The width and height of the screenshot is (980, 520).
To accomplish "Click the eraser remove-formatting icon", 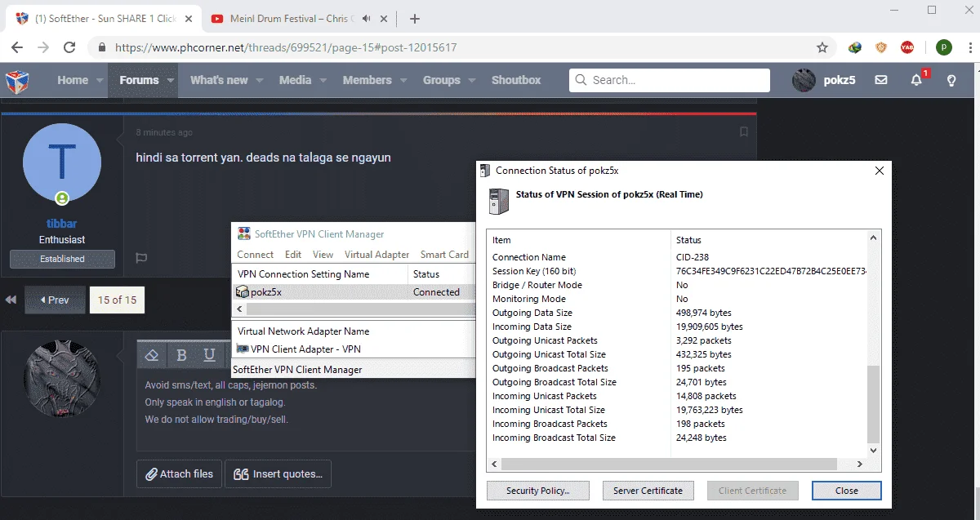I will [x=151, y=354].
